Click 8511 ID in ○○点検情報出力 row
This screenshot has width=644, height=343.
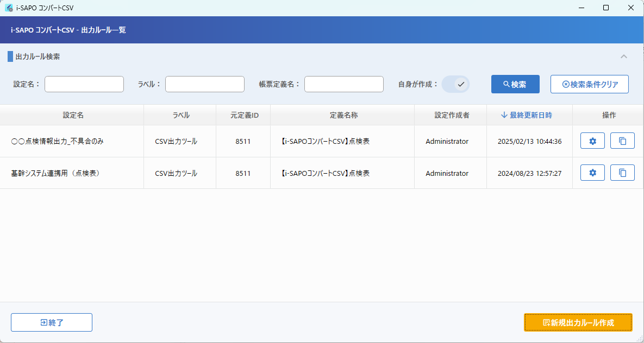243,141
